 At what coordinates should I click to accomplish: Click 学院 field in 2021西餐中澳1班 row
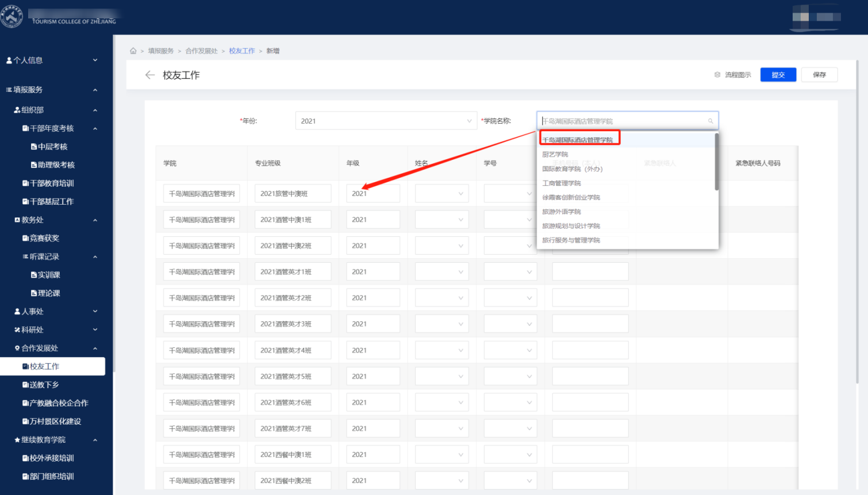[202, 455]
